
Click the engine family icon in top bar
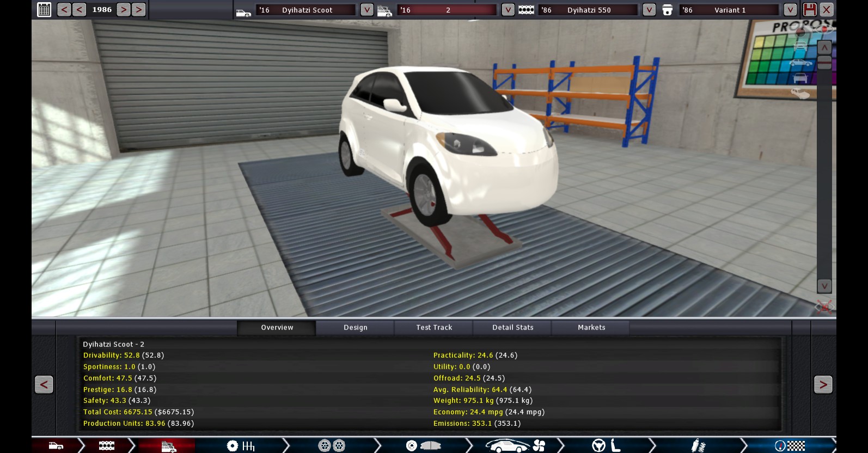tap(526, 10)
